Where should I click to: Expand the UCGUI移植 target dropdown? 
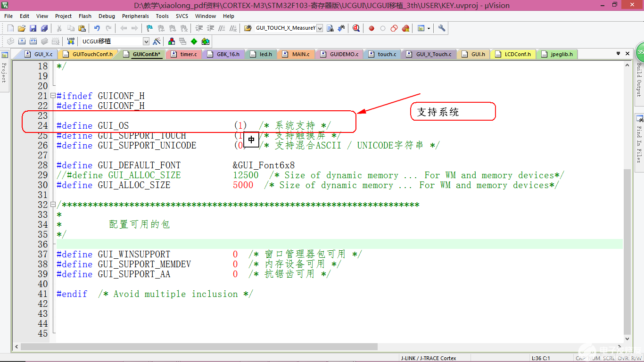pyautogui.click(x=146, y=41)
